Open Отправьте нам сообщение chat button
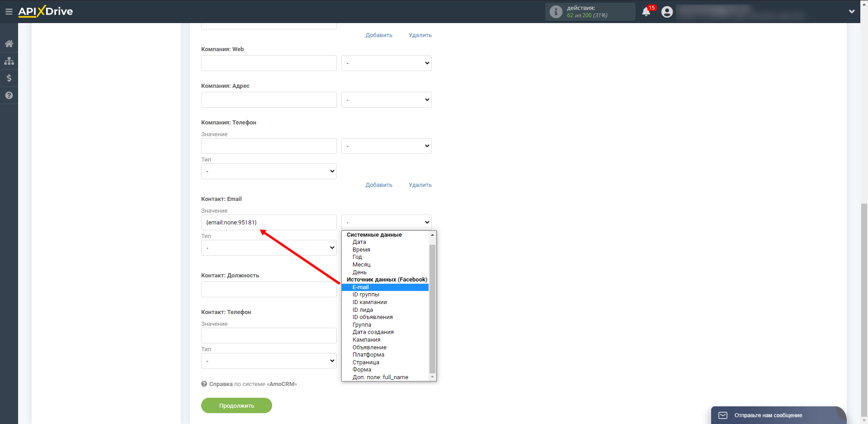Viewport: 868px width, 424px height. [778, 415]
